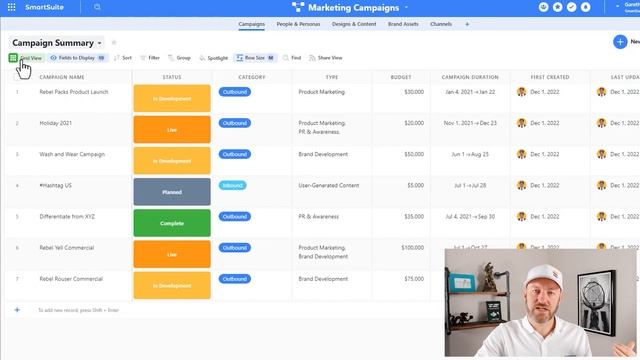Image resolution: width=640 pixels, height=360 pixels.
Task: Open the Rebel Yell Commercial record
Action: 67,248
